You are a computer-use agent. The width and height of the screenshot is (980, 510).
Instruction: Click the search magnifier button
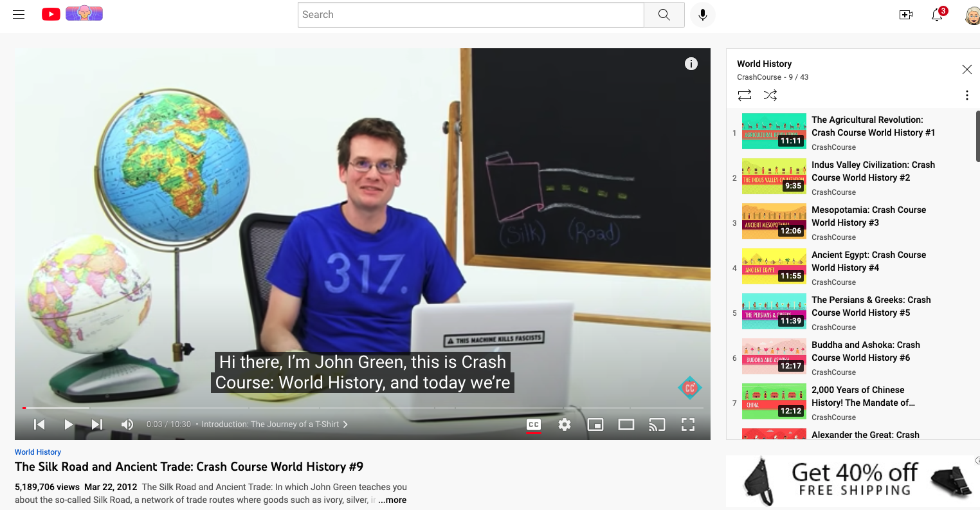click(x=664, y=15)
